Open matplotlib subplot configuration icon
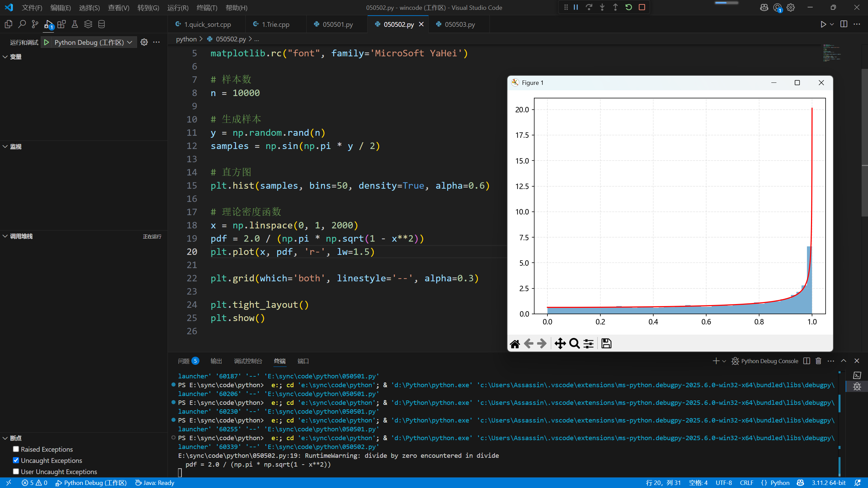Image resolution: width=868 pixels, height=488 pixels. tap(589, 343)
